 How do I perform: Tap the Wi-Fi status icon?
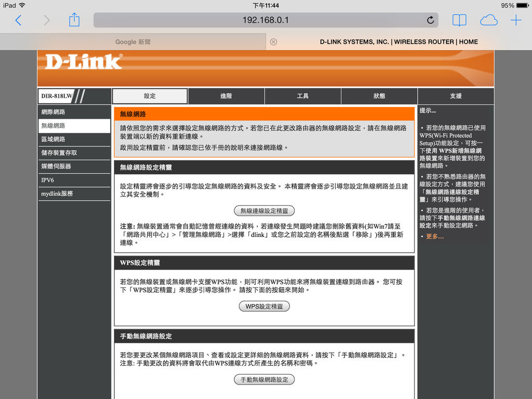[x=22, y=5]
